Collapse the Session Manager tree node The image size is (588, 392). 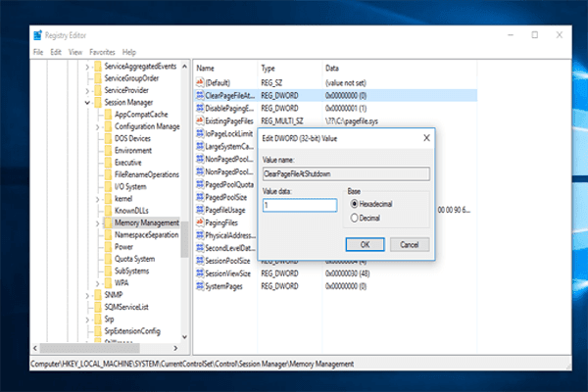(87, 102)
